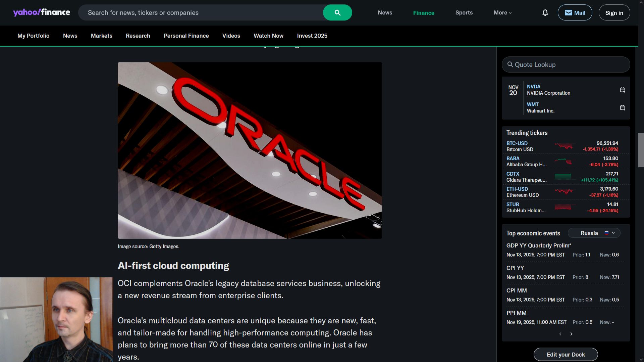Click the 'CPI MM' event name

(517, 290)
